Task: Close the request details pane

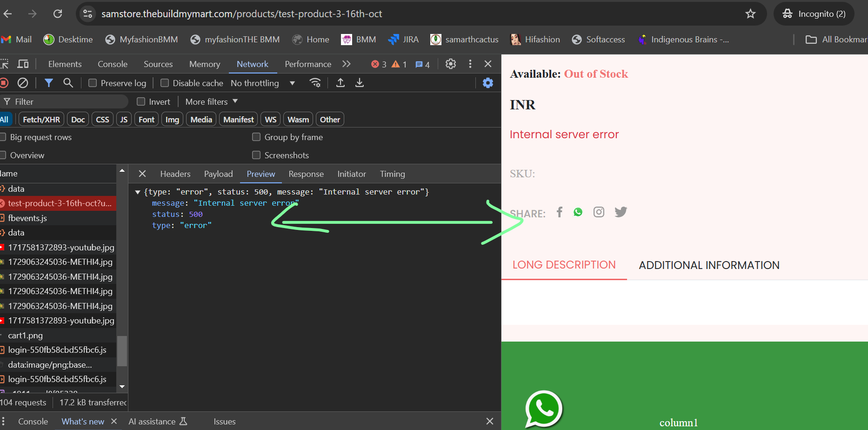Action: (x=142, y=174)
